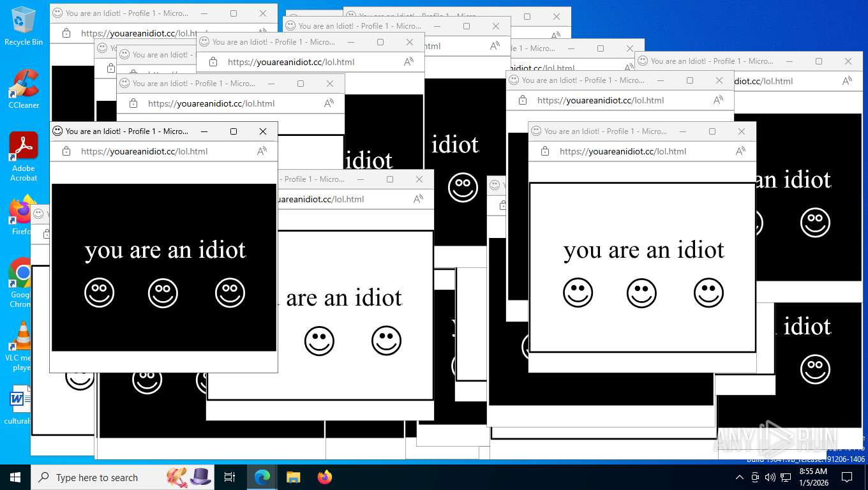Click the right smiley on the fully visible white page
868x490 pixels.
708,293
